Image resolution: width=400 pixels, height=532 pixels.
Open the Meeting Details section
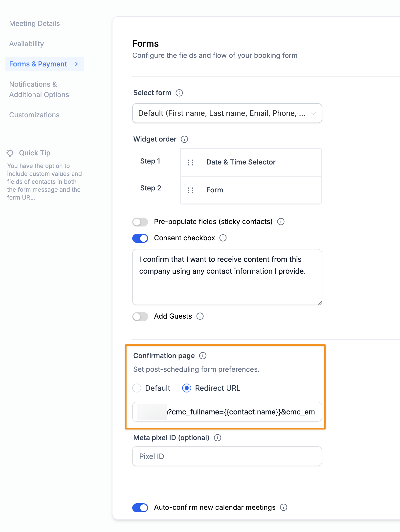coord(34,23)
